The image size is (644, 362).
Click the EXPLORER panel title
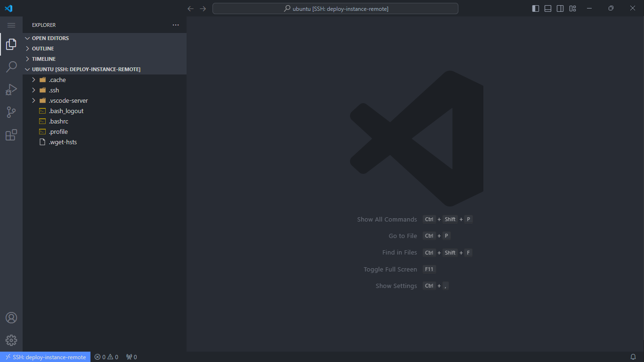[x=44, y=25]
